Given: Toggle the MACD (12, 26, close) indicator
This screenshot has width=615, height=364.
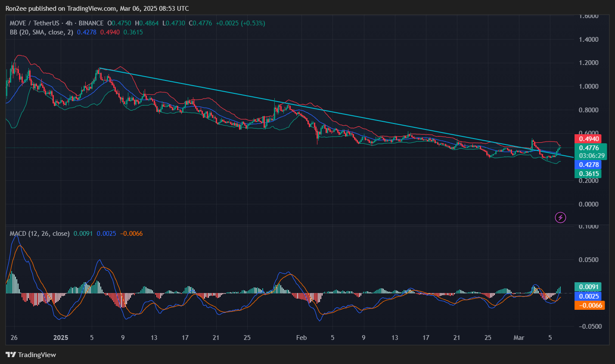Looking at the screenshot, I should [x=39, y=233].
